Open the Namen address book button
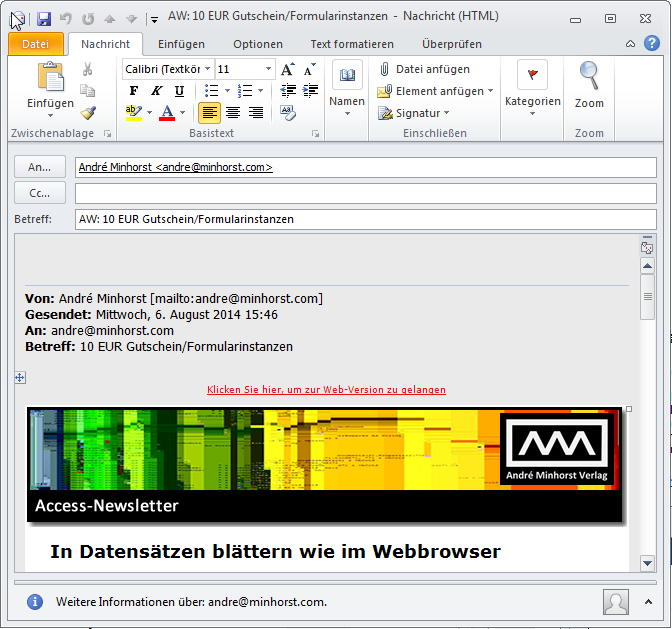This screenshot has width=672, height=629. [x=347, y=88]
